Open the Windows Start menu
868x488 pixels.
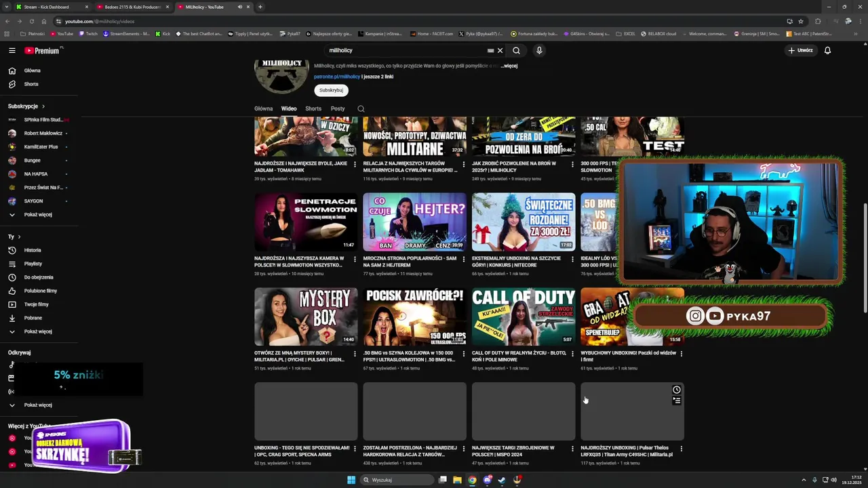coord(351,480)
